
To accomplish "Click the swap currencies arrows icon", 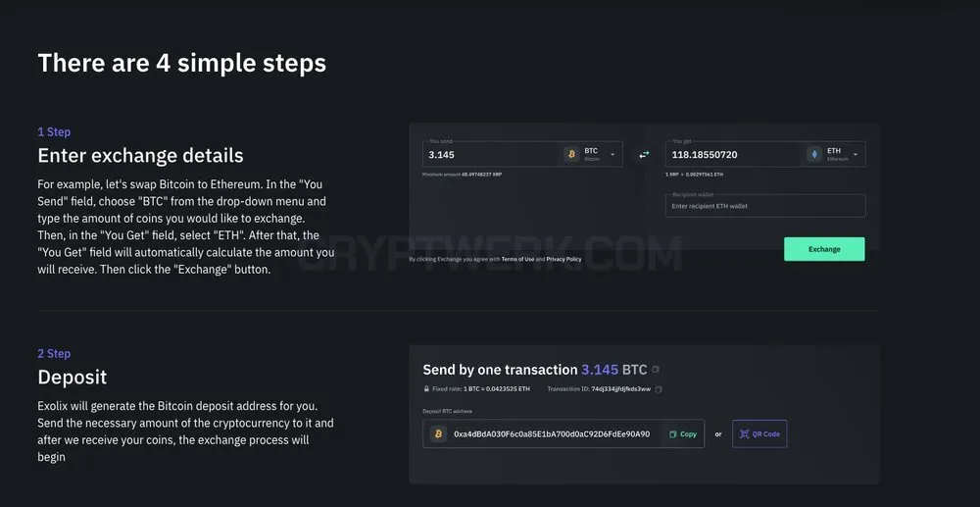I will (645, 154).
